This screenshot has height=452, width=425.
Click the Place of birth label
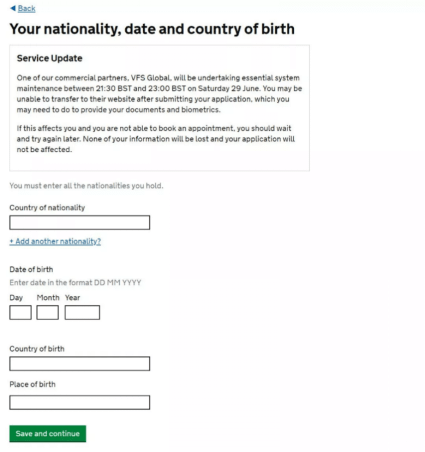tap(32, 384)
